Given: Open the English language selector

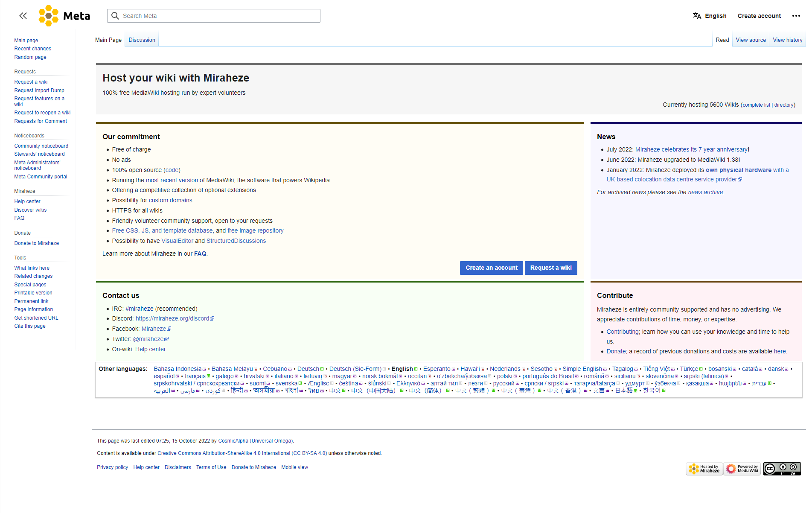Looking at the screenshot, I should point(709,16).
